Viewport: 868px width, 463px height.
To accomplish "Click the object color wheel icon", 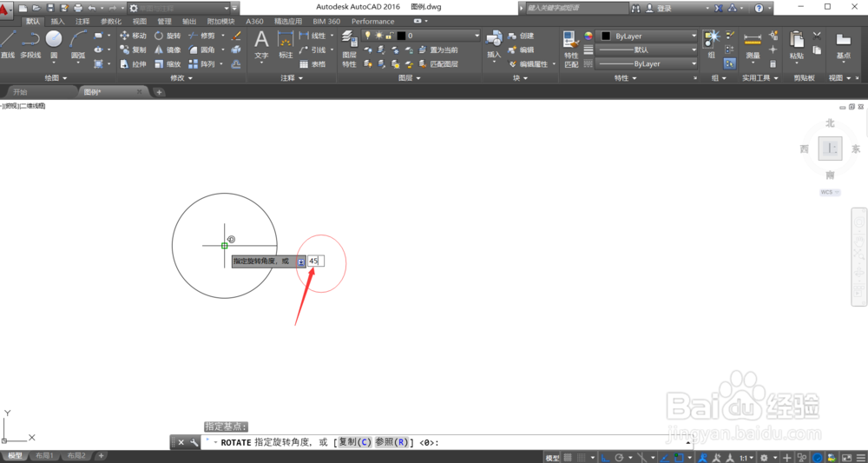I will tap(589, 36).
